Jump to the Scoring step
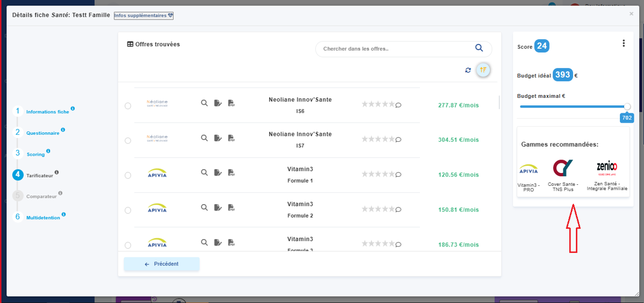The image size is (644, 303). (35, 154)
